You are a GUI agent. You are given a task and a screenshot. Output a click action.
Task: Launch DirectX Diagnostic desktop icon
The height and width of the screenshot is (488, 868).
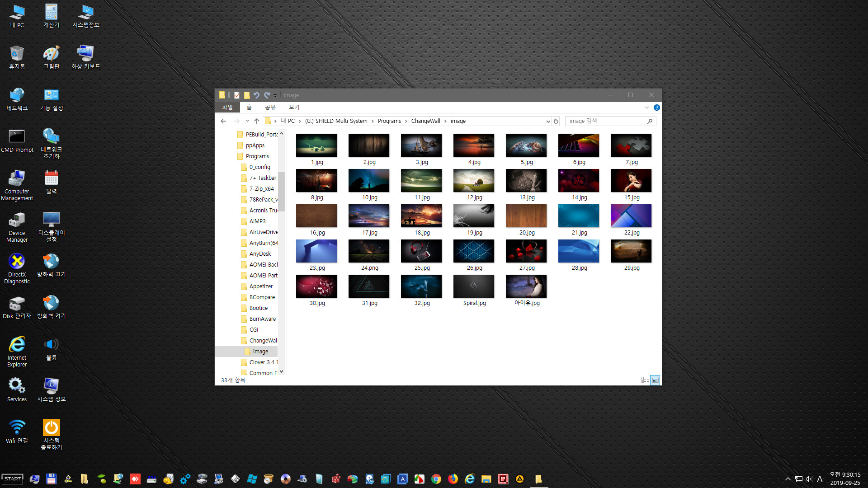[x=17, y=268]
